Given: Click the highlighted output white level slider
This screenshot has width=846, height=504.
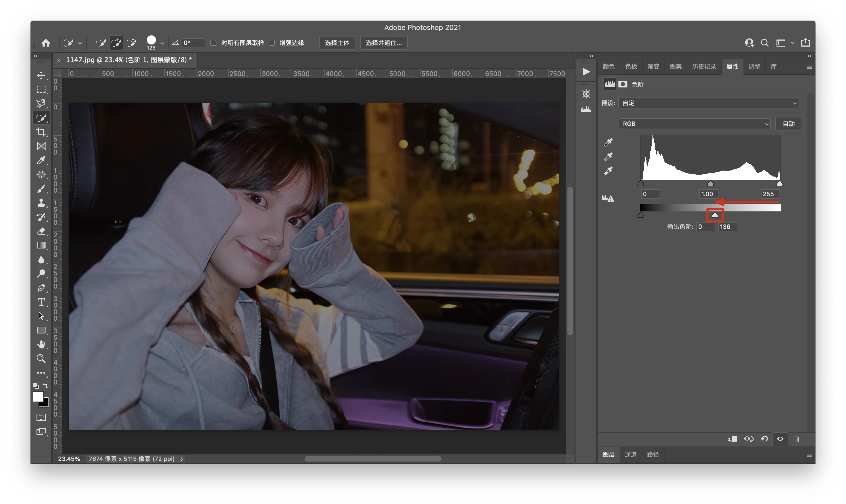Looking at the screenshot, I should coord(715,215).
